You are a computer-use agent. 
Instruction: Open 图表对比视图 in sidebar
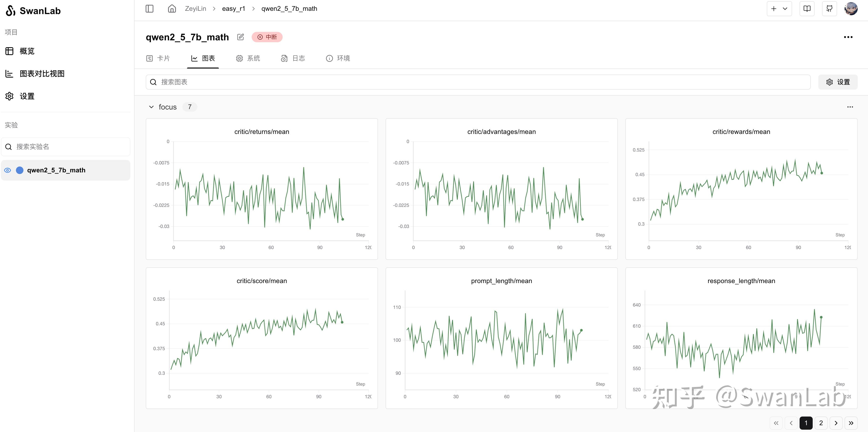[42, 74]
